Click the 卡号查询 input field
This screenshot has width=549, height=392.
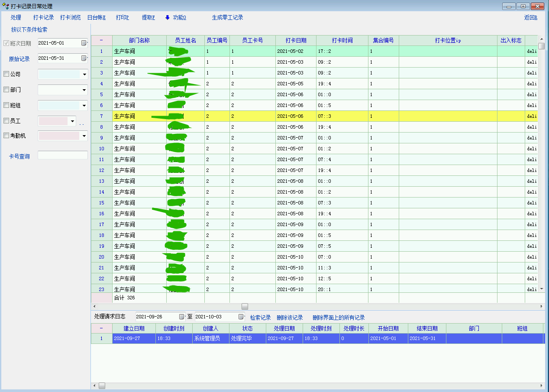click(x=62, y=155)
